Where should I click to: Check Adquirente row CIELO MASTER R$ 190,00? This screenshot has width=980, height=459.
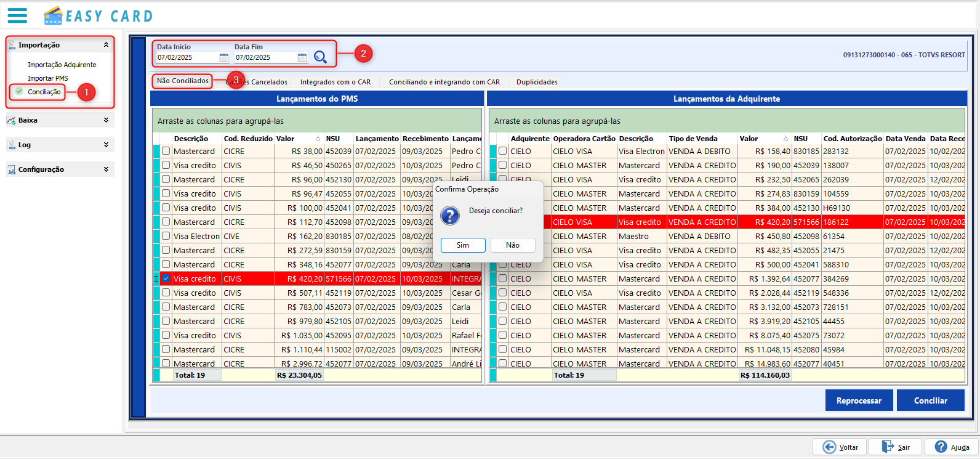click(503, 165)
